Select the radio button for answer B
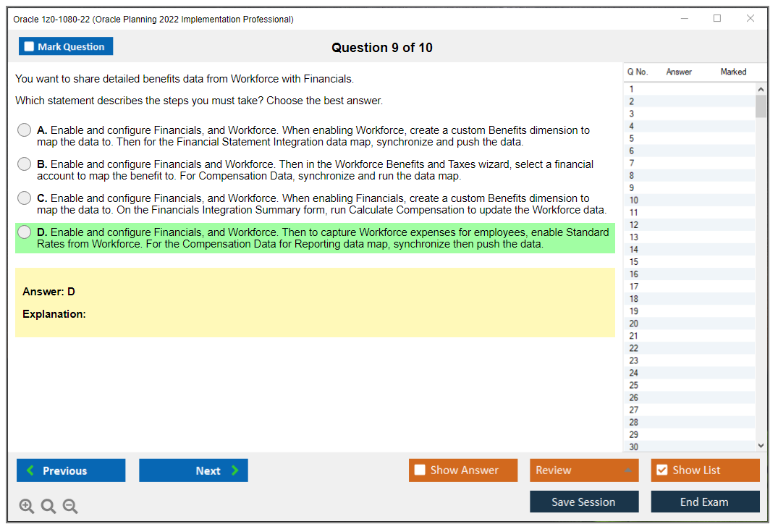 [x=24, y=164]
